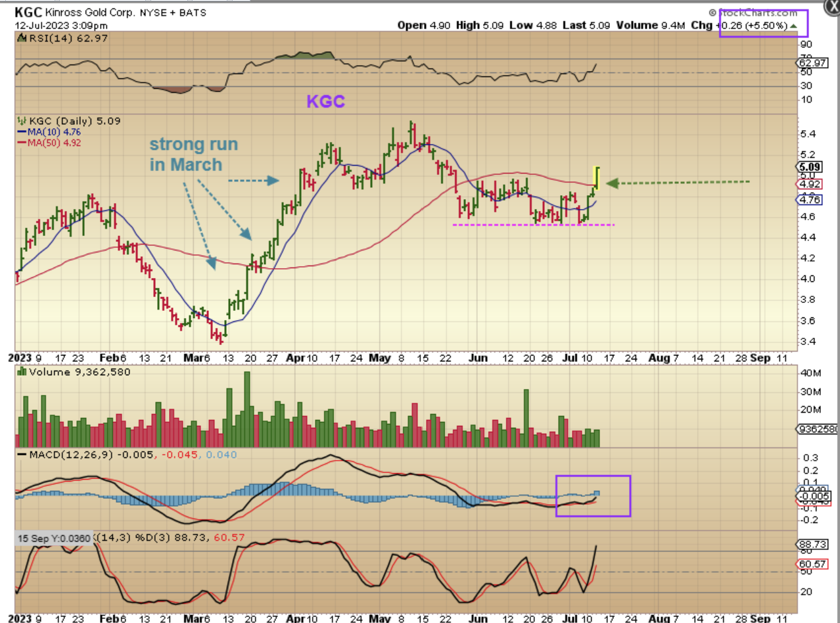Click the '15 Sep Y:0.0360' cursor readout
This screenshot has height=623, width=840.
[53, 538]
